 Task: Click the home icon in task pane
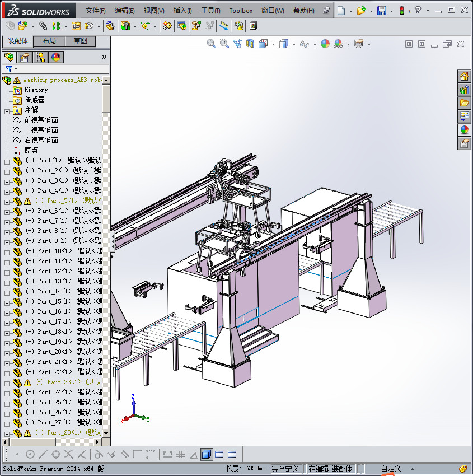coord(464,77)
